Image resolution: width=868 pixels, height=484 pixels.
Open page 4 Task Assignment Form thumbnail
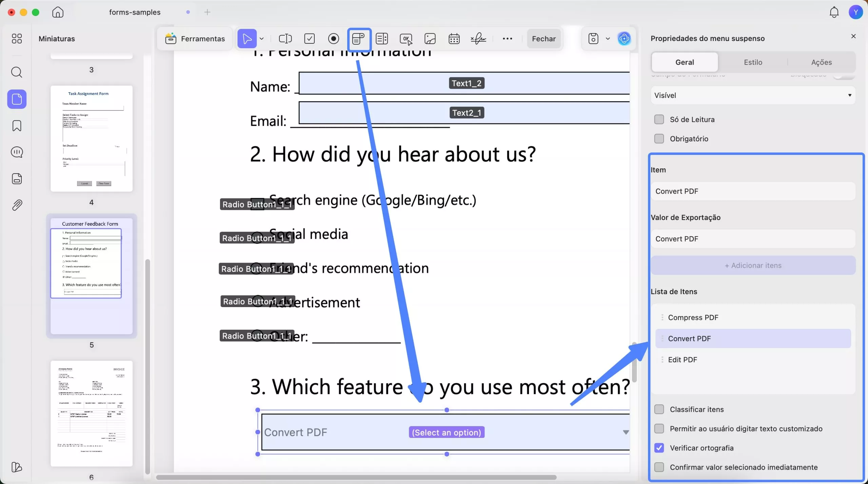click(92, 139)
